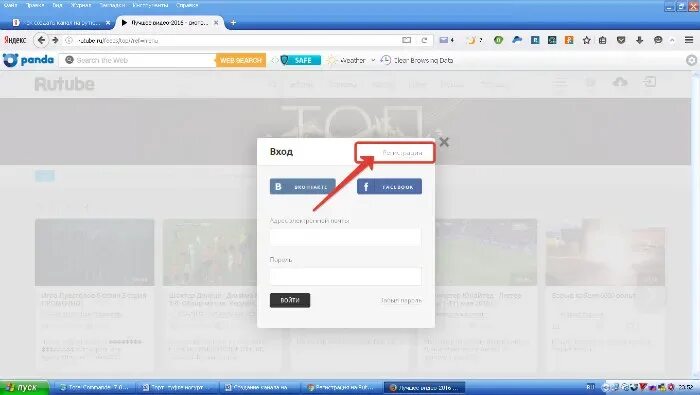Click the Забыл пароль link

401,300
